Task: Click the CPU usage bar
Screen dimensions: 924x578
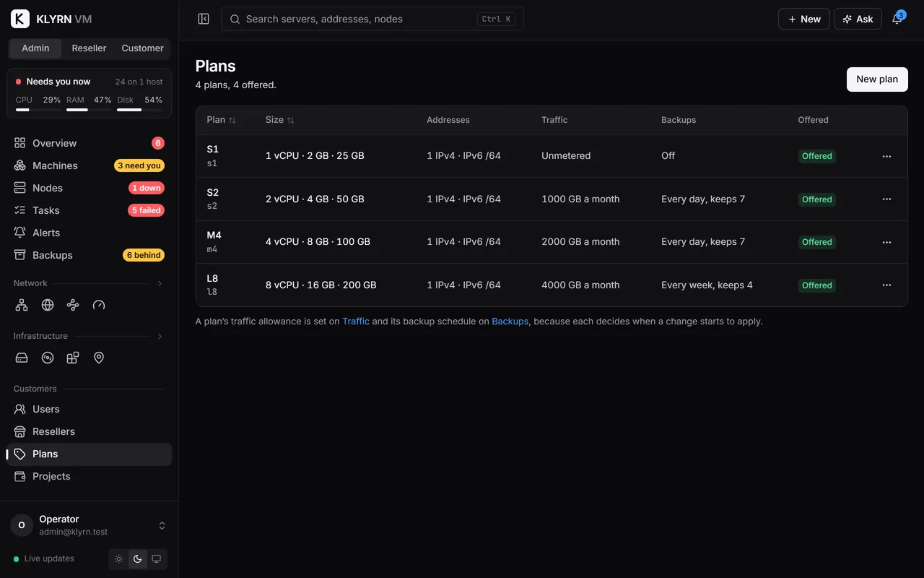Action: (x=38, y=110)
